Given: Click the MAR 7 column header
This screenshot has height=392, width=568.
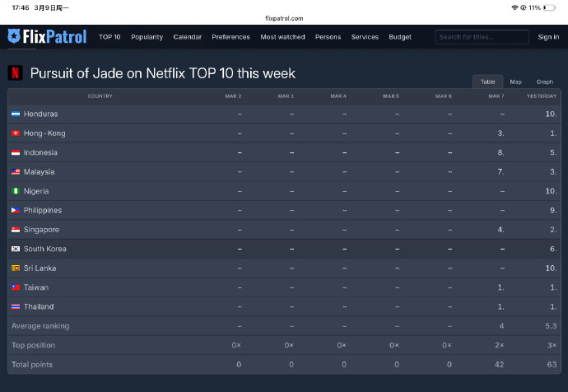Looking at the screenshot, I should click(496, 96).
